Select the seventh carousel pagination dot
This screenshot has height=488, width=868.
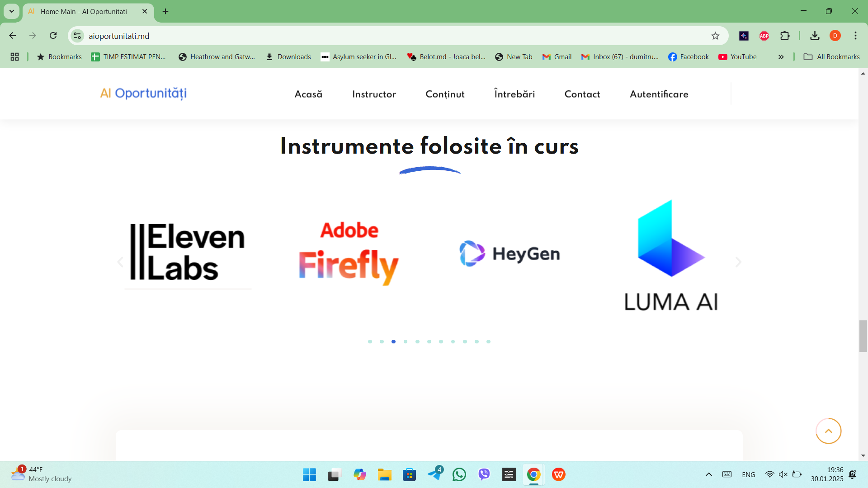441,342
